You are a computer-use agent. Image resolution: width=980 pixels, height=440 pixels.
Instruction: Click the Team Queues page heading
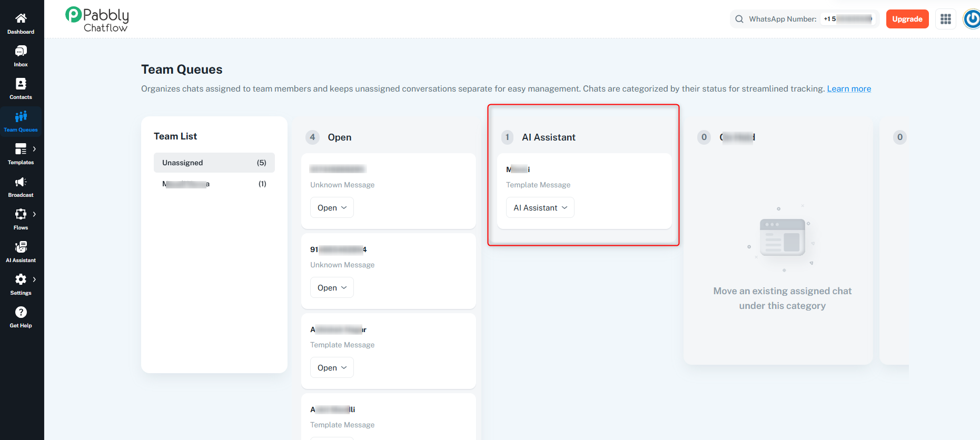coord(182,69)
